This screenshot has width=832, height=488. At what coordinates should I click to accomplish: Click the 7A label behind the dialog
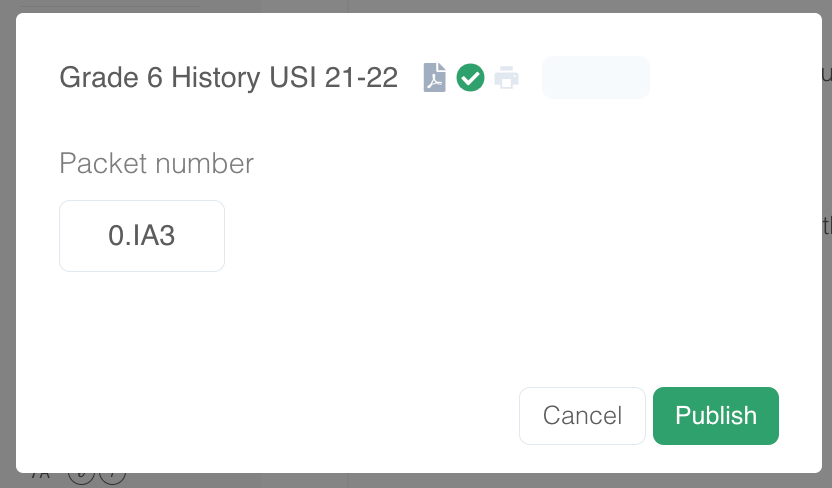[x=40, y=475]
